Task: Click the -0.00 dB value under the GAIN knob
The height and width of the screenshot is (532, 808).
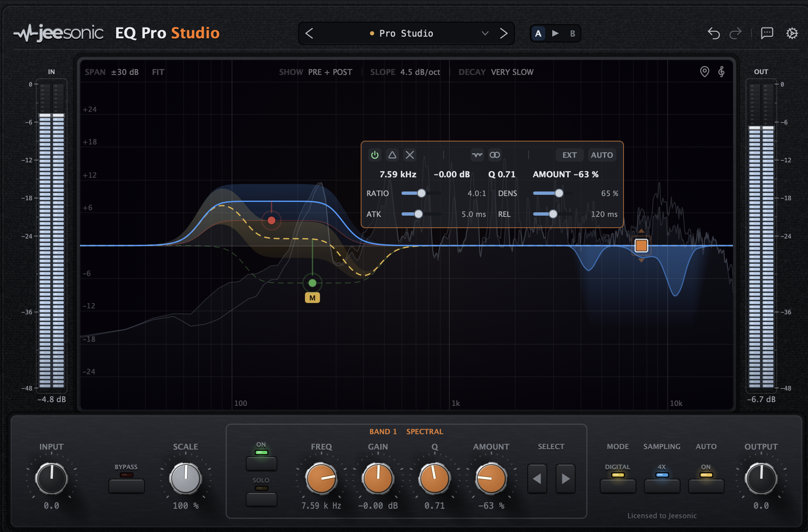Action: coord(378,506)
